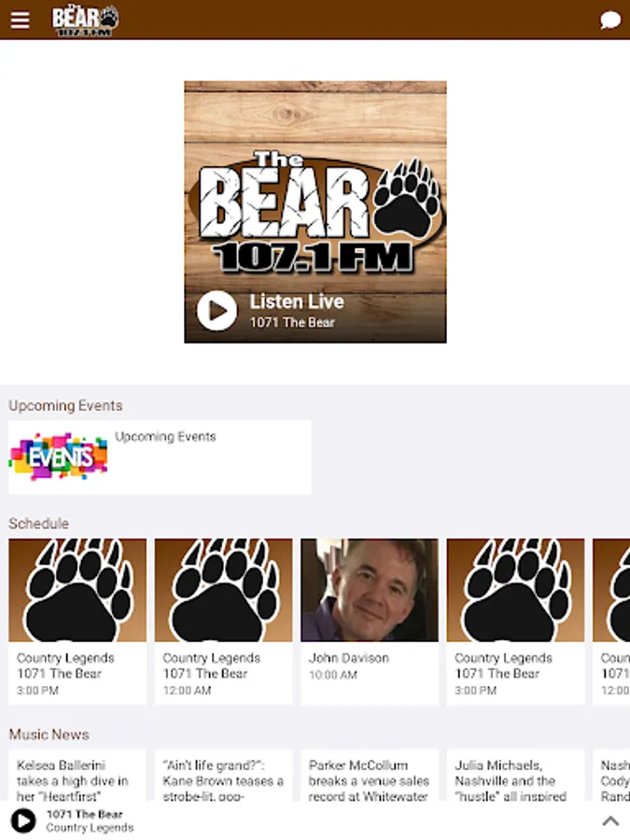Select '10:00 AM' schedule time
The height and width of the screenshot is (840, 630).
333,675
